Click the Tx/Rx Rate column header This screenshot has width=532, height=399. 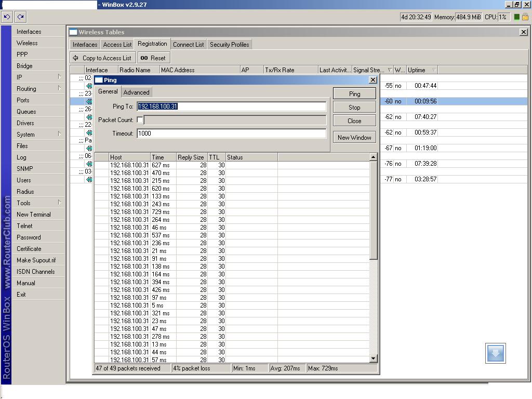click(291, 70)
